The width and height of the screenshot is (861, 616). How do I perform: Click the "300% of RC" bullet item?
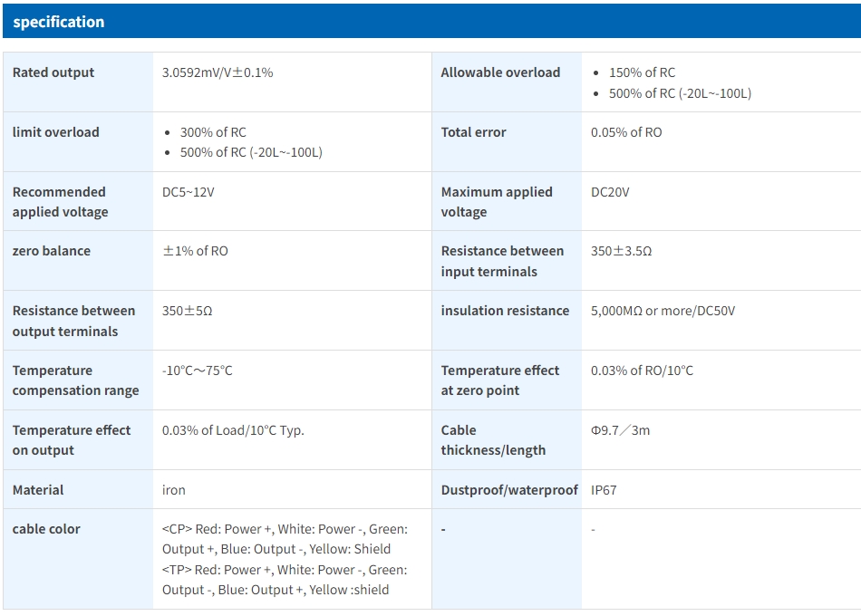pos(213,132)
